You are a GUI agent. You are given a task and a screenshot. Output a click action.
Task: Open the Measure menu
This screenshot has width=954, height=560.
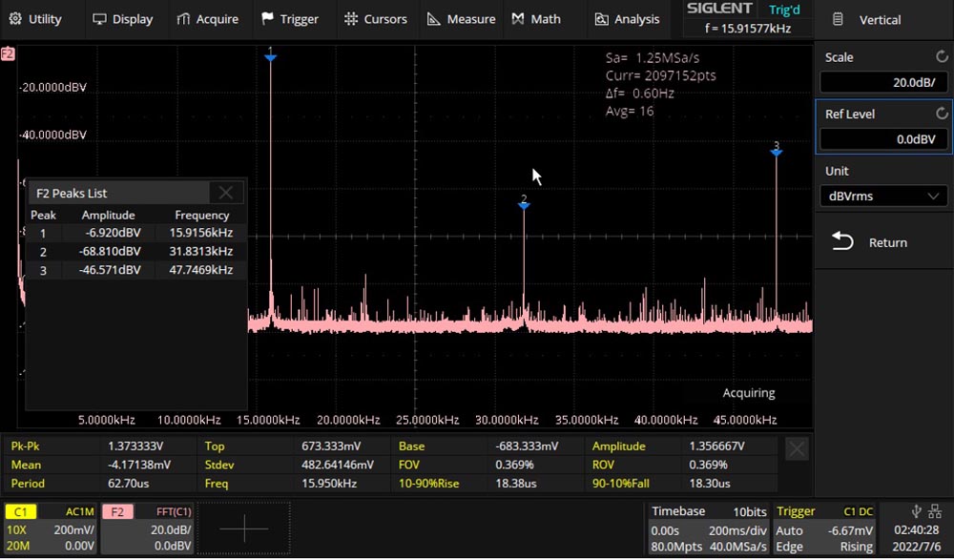click(x=461, y=19)
